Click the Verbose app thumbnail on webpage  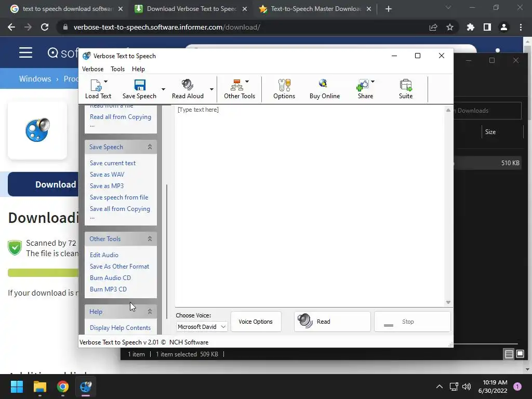pos(37,130)
